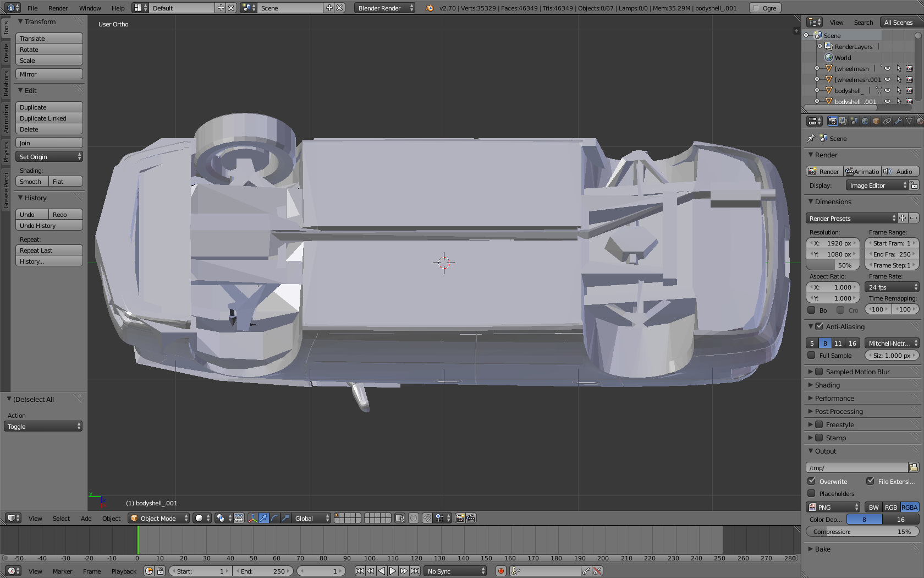The image size is (924, 578).
Task: Adjust the PNG Compression slider
Action: [861, 532]
